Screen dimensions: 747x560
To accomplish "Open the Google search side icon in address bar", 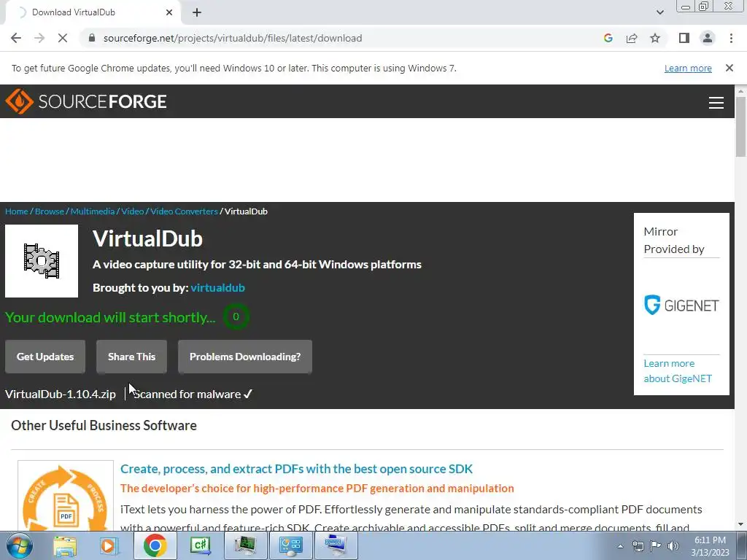I will (608, 38).
